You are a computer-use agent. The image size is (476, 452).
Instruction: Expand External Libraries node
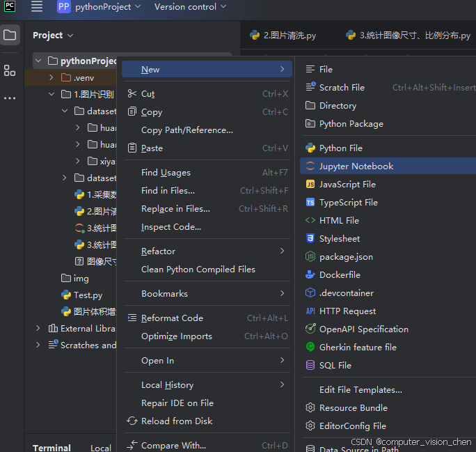click(x=38, y=328)
